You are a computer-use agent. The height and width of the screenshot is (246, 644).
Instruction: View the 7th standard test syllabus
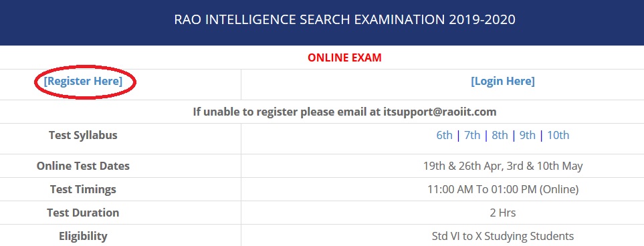click(x=472, y=135)
